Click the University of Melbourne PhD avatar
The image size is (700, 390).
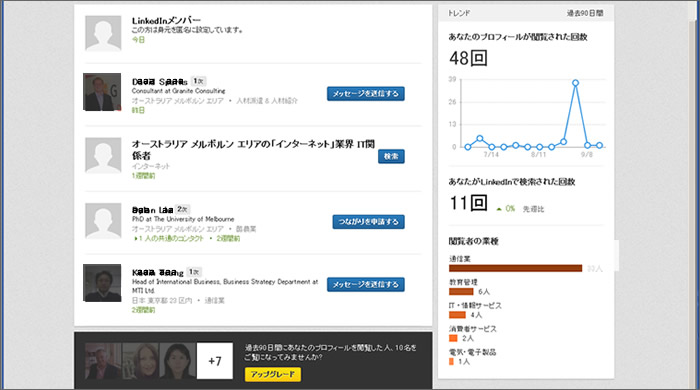(103, 221)
